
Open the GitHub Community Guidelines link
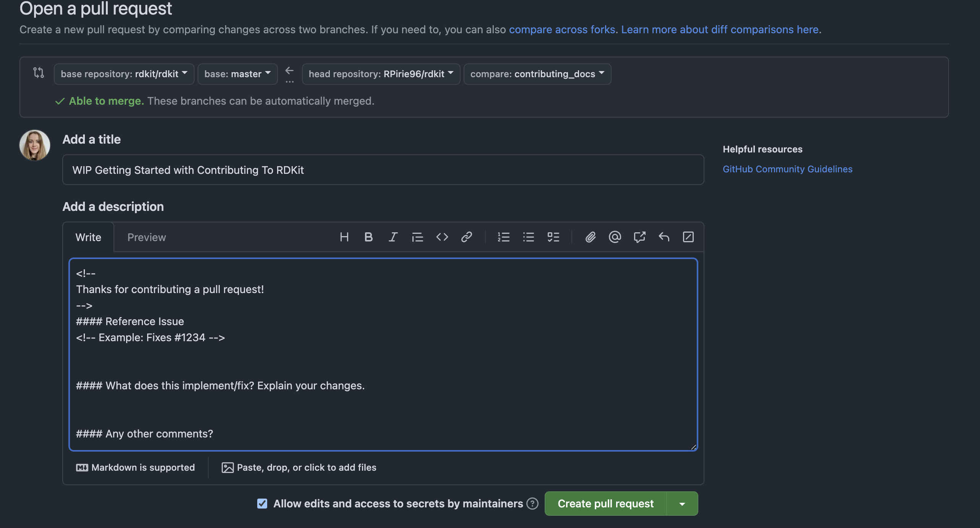coord(787,169)
